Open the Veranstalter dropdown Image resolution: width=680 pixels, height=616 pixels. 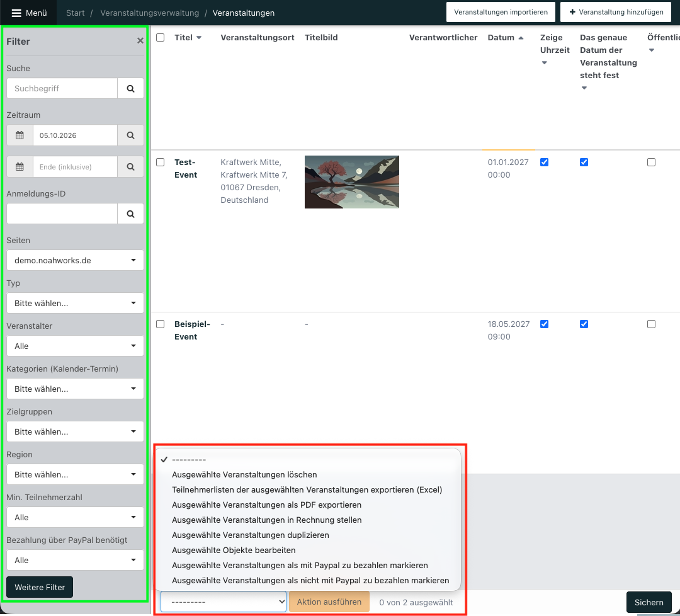pos(75,346)
